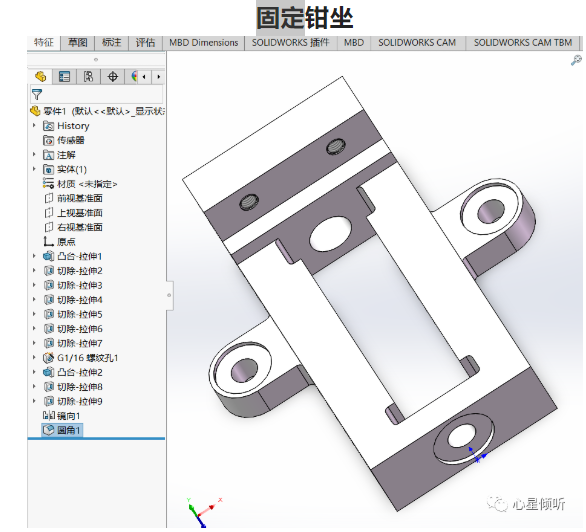Screen dimensions: 586x532
Task: Click the view orientation triad in viewport
Action: pyautogui.click(x=204, y=512)
